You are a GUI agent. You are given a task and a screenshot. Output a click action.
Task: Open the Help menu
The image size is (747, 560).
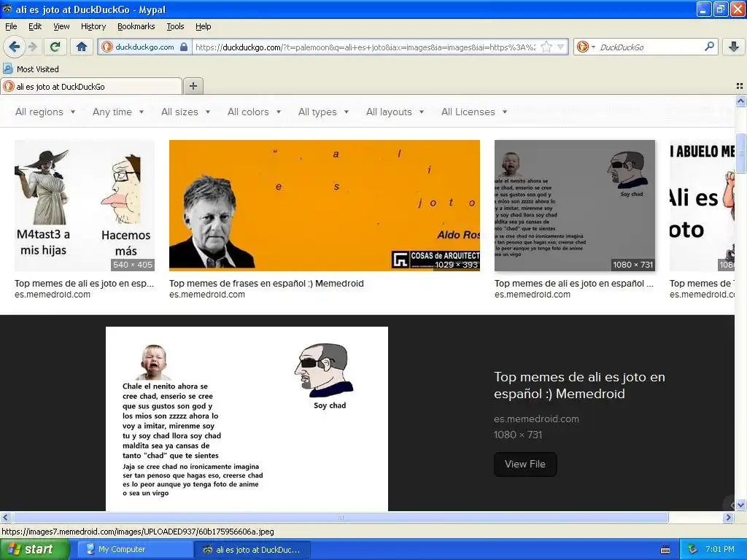tap(203, 26)
